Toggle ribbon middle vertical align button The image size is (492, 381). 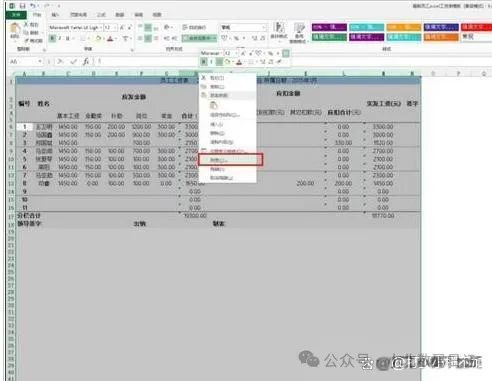click(148, 27)
